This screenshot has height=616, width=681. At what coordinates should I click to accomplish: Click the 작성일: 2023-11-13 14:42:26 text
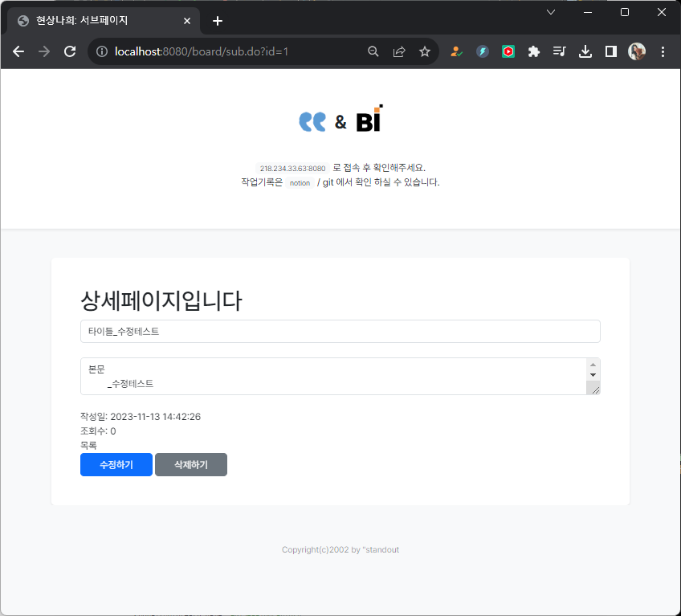(141, 417)
